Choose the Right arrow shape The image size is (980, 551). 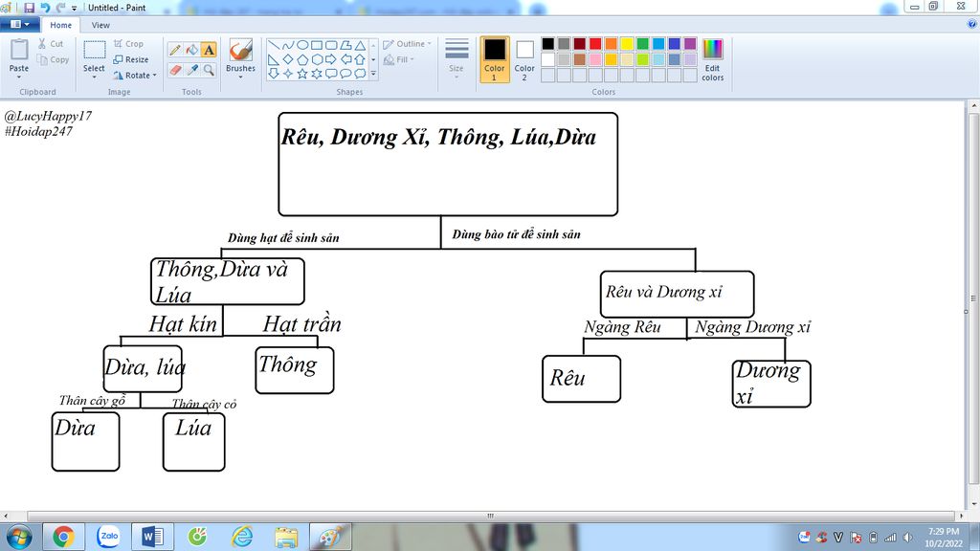(x=330, y=60)
